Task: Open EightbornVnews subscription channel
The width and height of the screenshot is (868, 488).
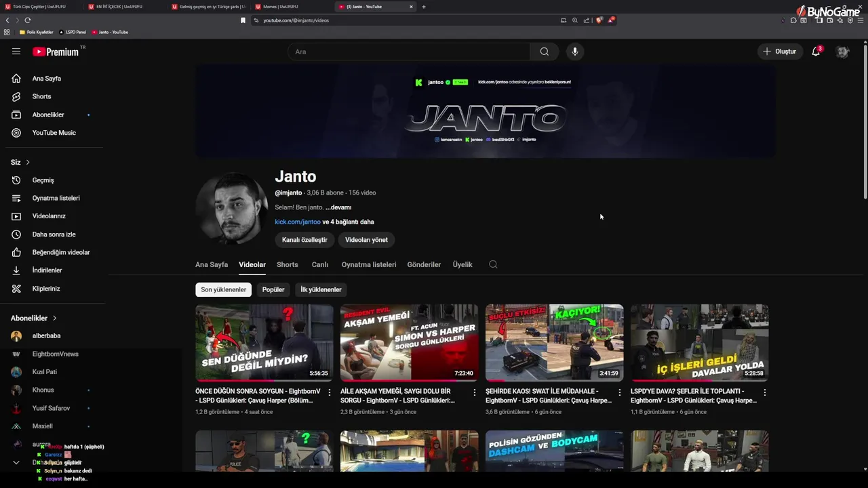Action: (55, 354)
